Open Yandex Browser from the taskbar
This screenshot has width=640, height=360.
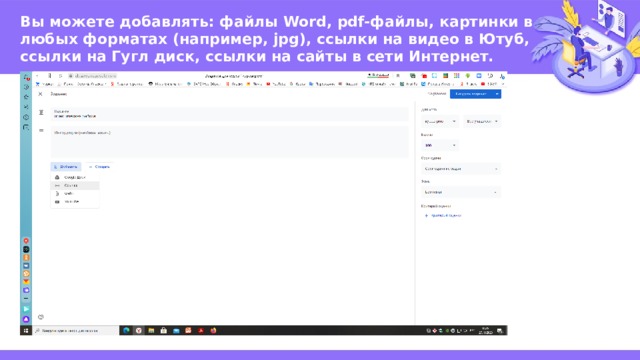pyautogui.click(x=139, y=331)
